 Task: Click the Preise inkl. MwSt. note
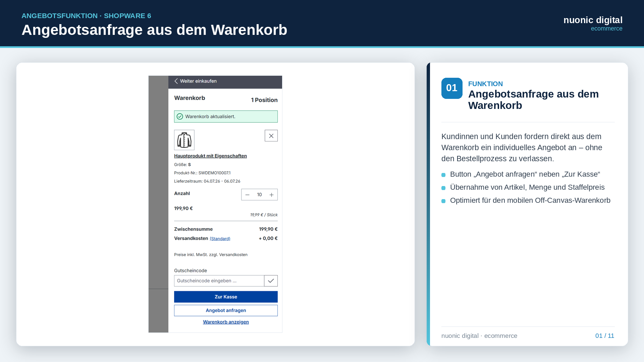click(211, 255)
